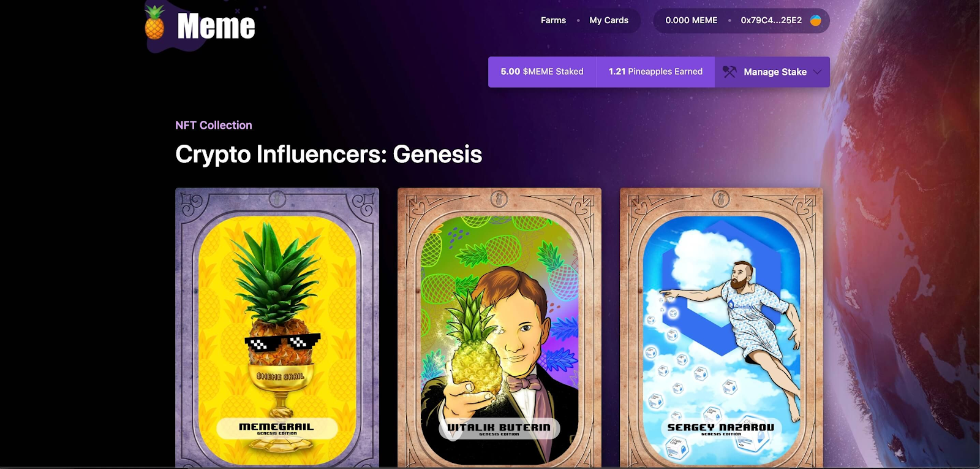
Task: Expand the chevron next to Manage Stake
Action: tap(817, 72)
